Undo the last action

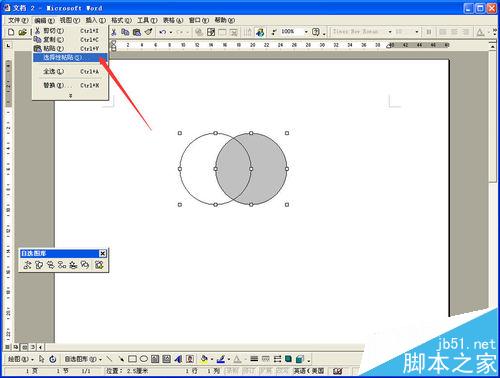[x=163, y=32]
